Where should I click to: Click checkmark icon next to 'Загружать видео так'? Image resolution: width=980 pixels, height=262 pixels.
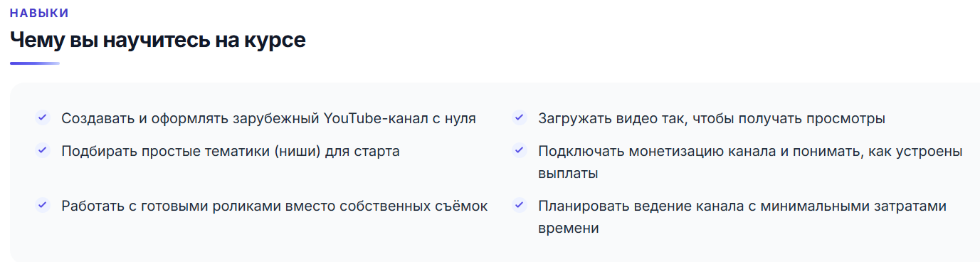(520, 117)
